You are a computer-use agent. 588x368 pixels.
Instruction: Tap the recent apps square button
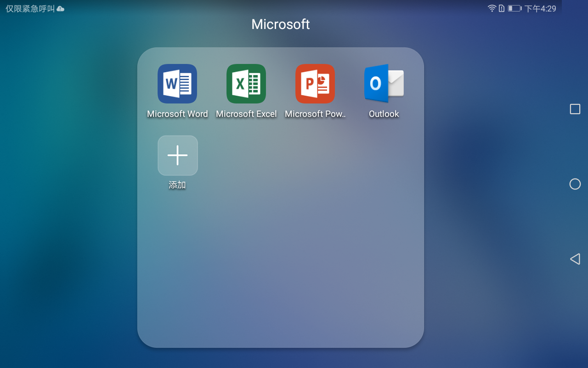[x=575, y=109]
